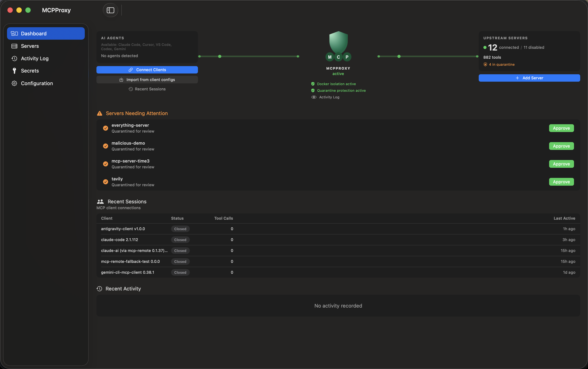
Task: Click the import icon in Import from client configs
Action: tap(121, 80)
